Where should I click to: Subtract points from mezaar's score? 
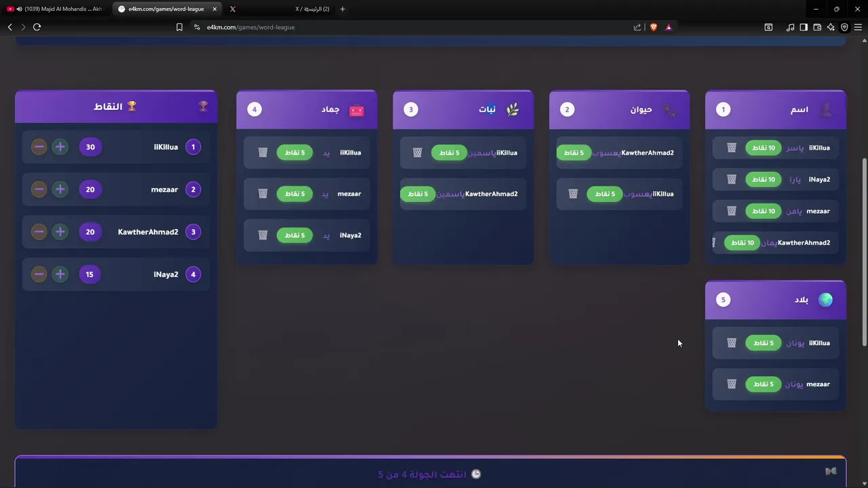(39, 190)
